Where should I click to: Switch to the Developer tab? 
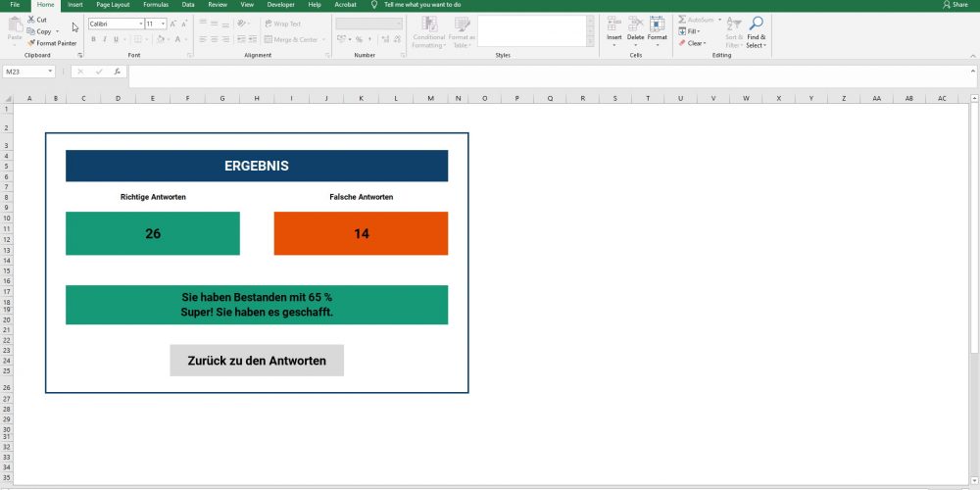click(x=280, y=4)
